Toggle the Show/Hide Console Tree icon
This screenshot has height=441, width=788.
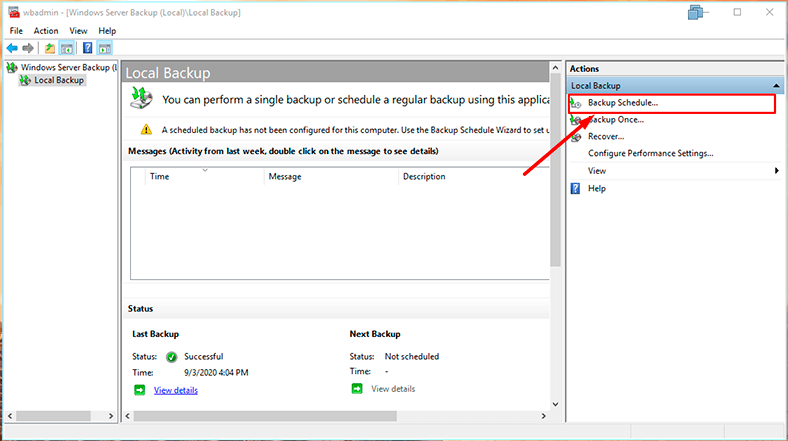(67, 48)
